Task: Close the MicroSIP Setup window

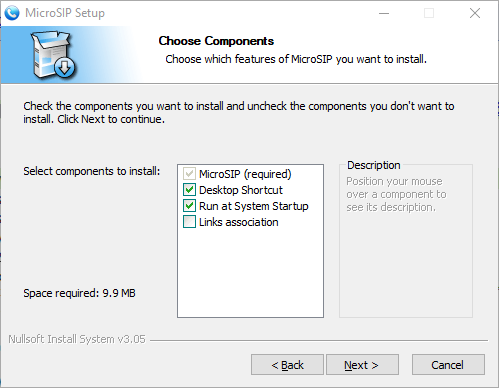Action: (x=475, y=13)
